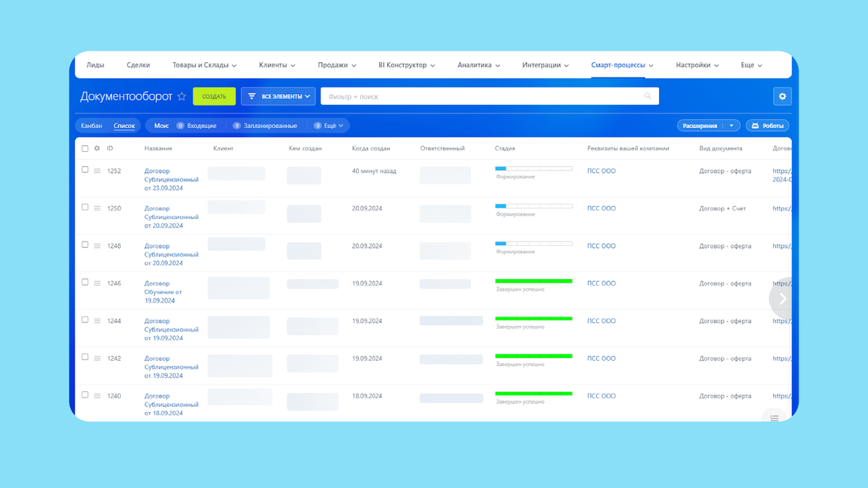Check the row 1250 checkbox
Image resolution: width=868 pixels, height=488 pixels.
point(85,207)
